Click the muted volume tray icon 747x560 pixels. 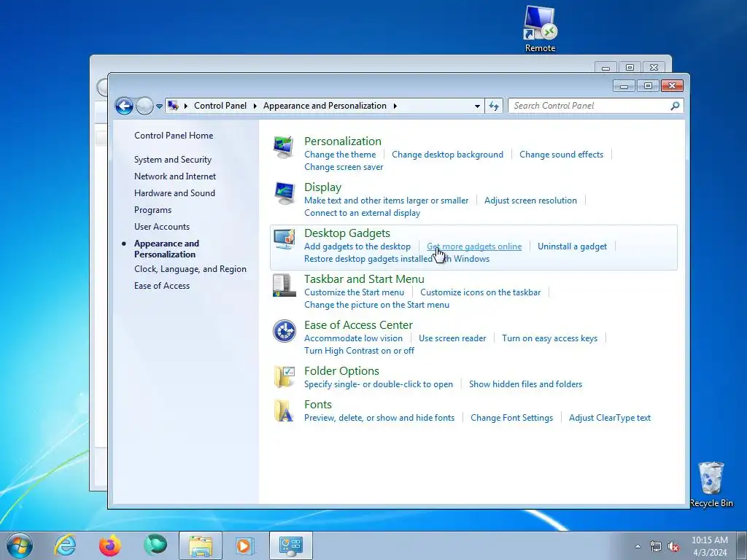tap(673, 546)
